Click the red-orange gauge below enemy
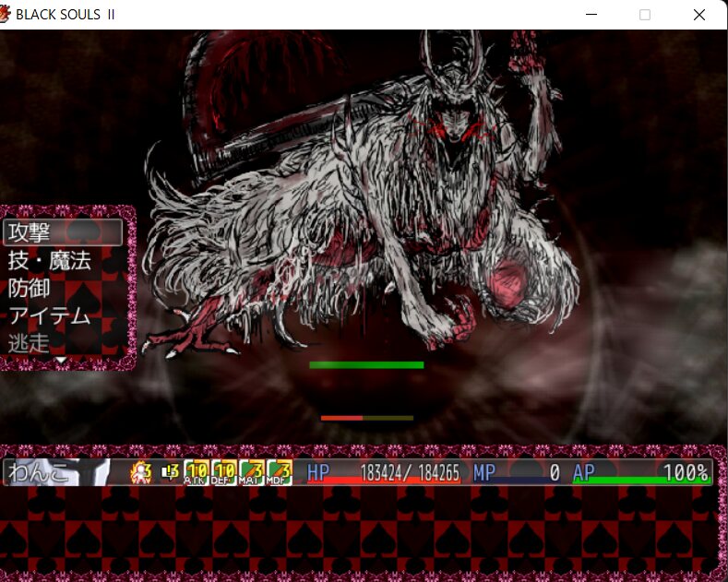 [367, 418]
